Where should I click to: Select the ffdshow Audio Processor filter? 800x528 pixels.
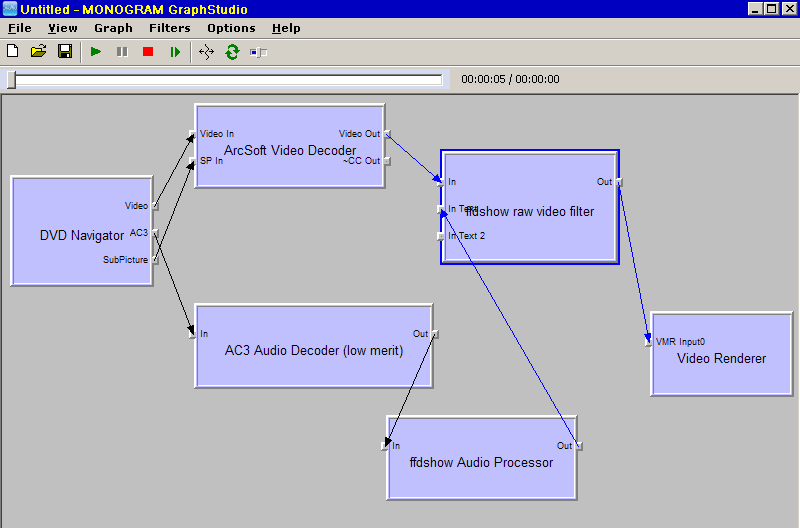(x=482, y=458)
